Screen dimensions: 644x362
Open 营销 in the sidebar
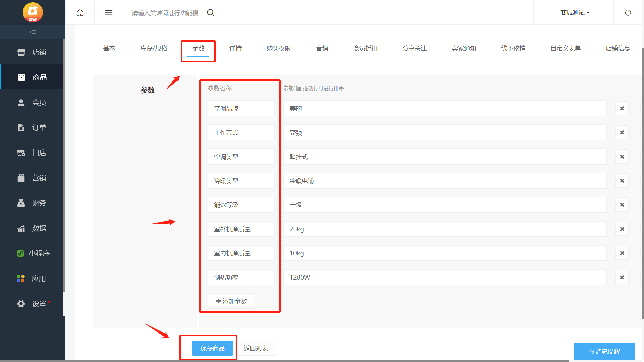pyautogui.click(x=32, y=178)
